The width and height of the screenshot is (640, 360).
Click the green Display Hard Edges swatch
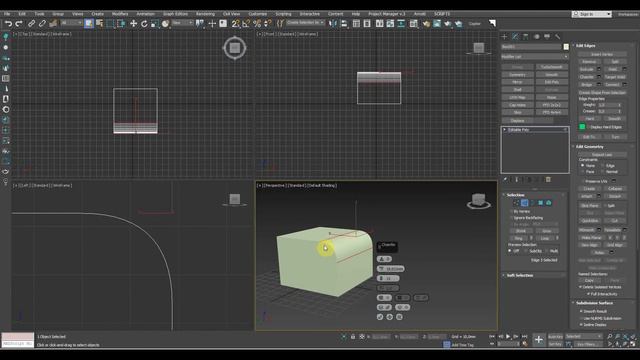pos(582,127)
